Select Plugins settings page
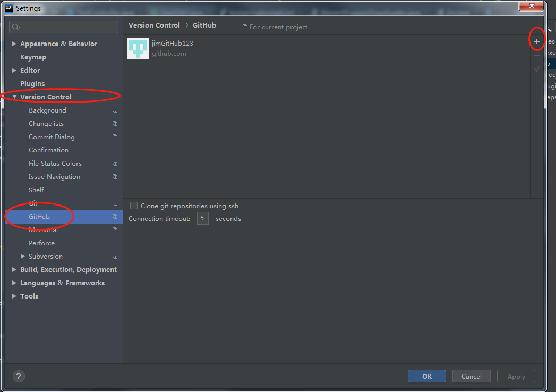Screen dimensions: 556x392 32,84
